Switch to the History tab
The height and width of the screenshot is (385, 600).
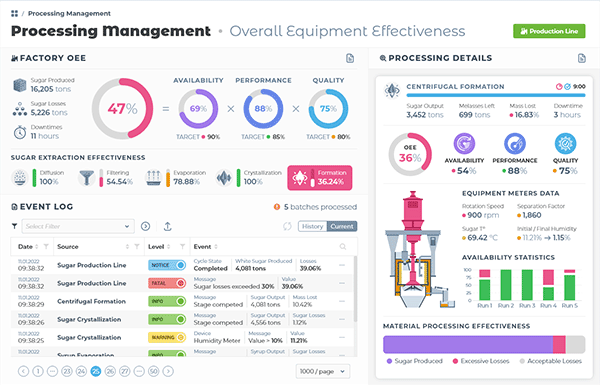[x=313, y=226]
